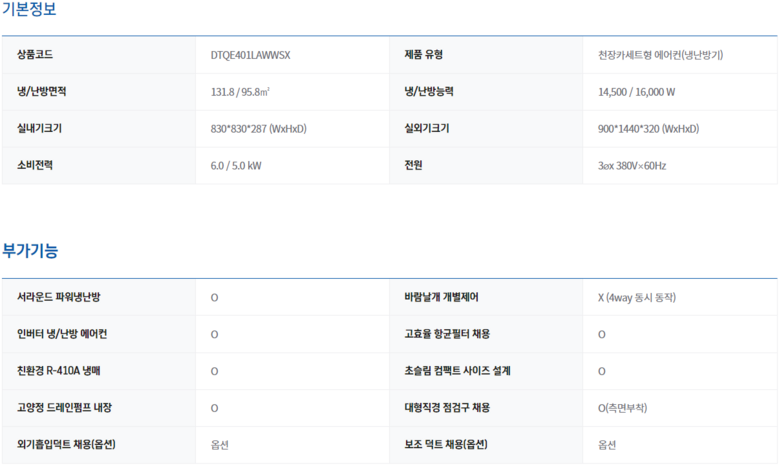This screenshot has height=465, width=779.
Task: Select the 14,500 / 16,000 W capacity value
Action: (636, 92)
